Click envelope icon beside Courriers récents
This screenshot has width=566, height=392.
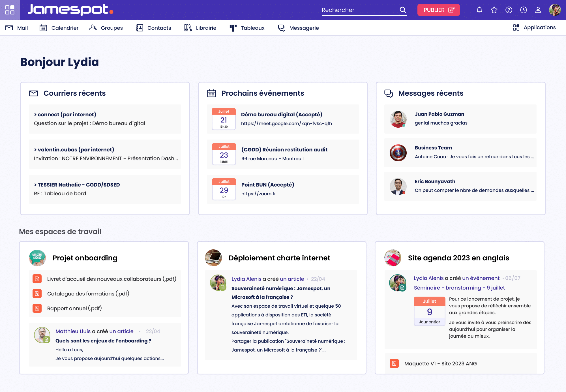click(x=33, y=93)
